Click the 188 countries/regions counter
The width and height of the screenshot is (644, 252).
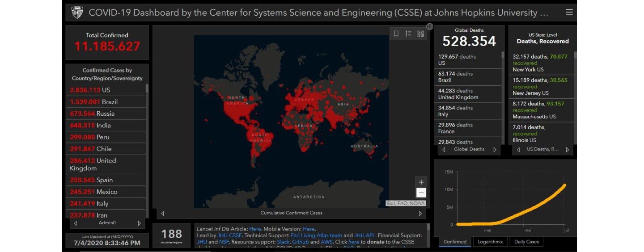pyautogui.click(x=172, y=235)
